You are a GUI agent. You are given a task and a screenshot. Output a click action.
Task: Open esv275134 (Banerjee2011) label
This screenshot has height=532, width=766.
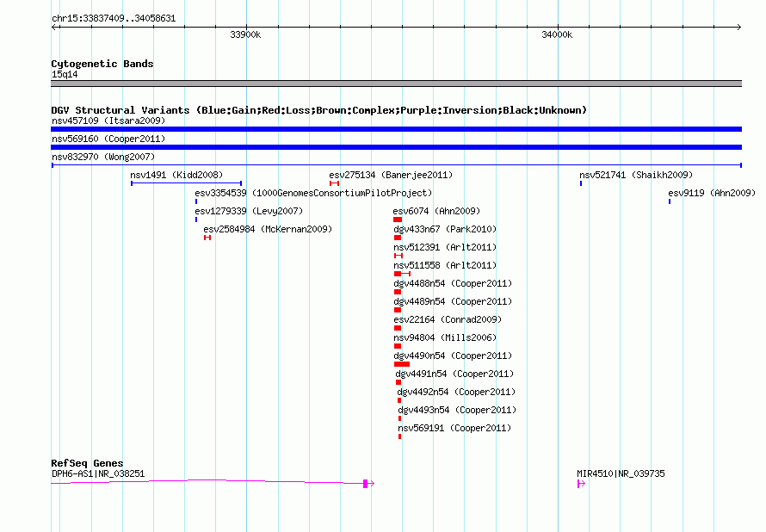coord(391,175)
